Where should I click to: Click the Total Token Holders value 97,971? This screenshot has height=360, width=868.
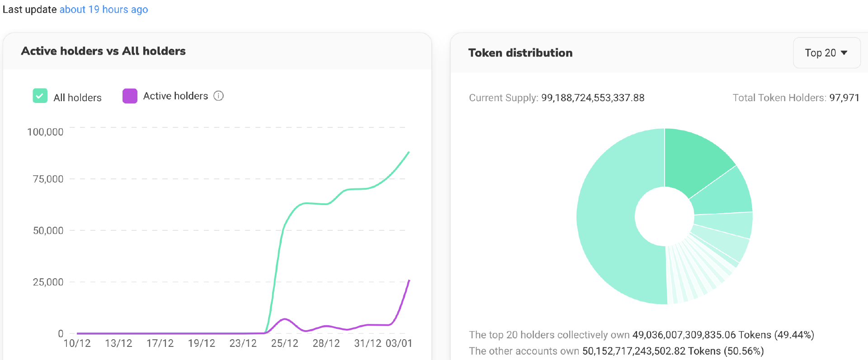(844, 98)
